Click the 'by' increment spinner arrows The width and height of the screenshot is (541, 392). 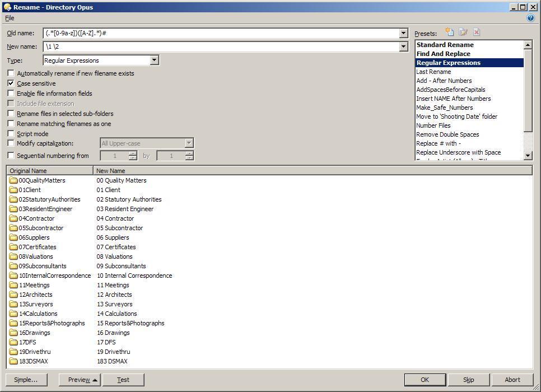click(189, 156)
